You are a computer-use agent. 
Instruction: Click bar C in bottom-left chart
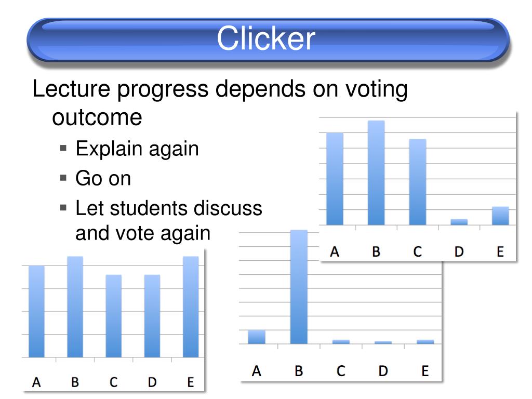tap(114, 316)
